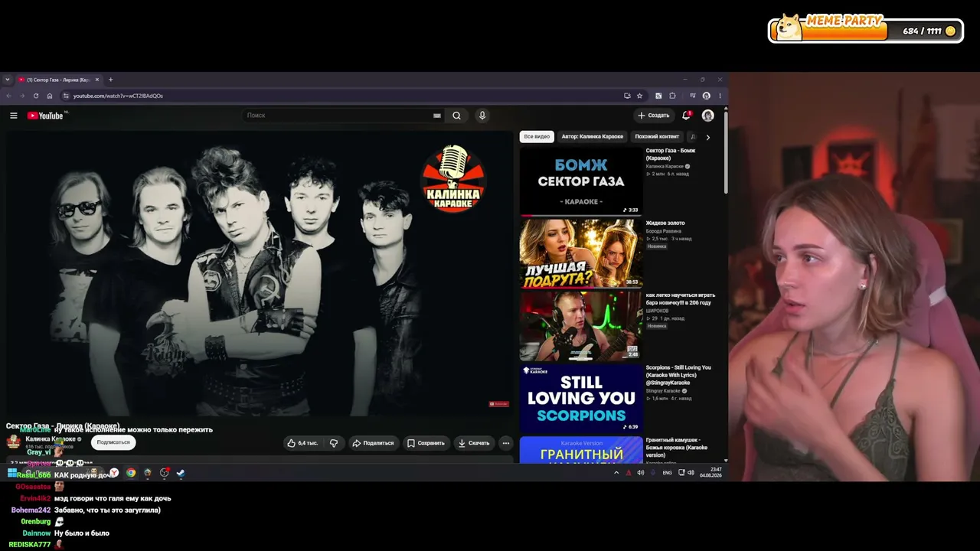
Task: Click the youtube.com address bar
Action: pyautogui.click(x=341, y=96)
